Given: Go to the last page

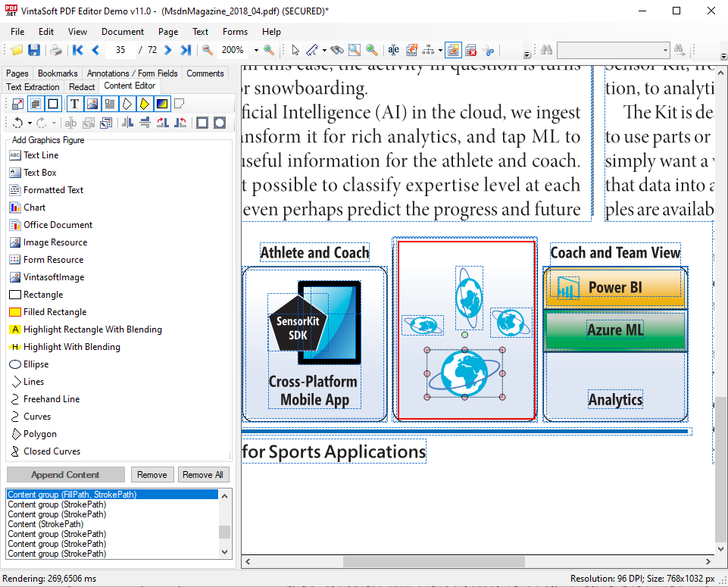Looking at the screenshot, I should 186,50.
